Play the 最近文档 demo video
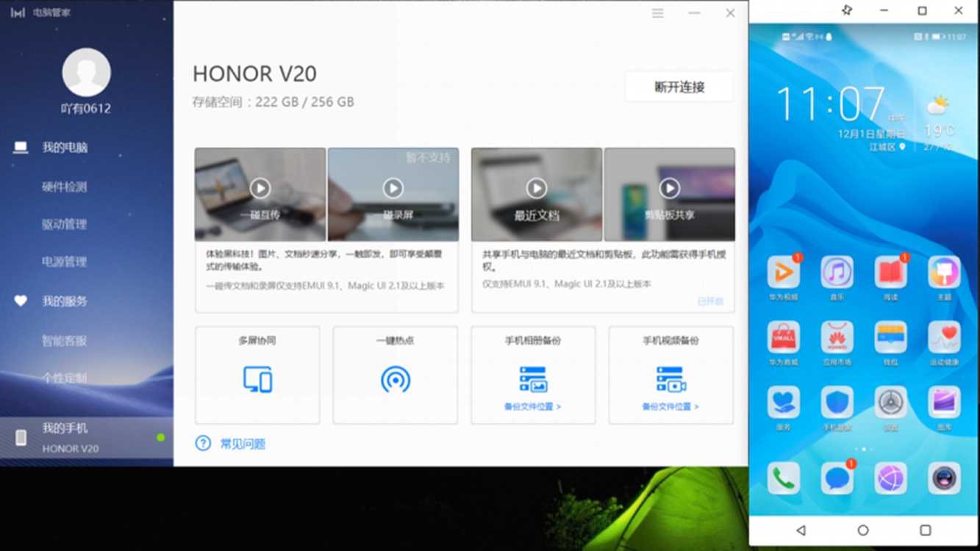980x551 pixels. [537, 188]
